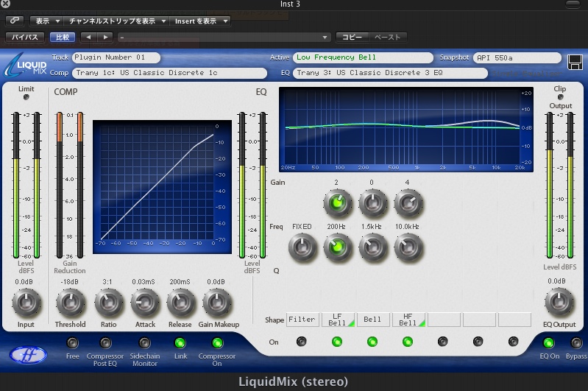Enable the seventh EQ band LED
Image resolution: width=588 pixels, height=391 pixels.
[513, 342]
